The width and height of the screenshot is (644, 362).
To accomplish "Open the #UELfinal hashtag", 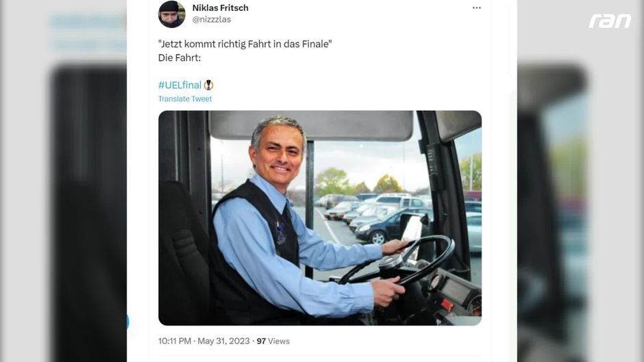I will 180,85.
